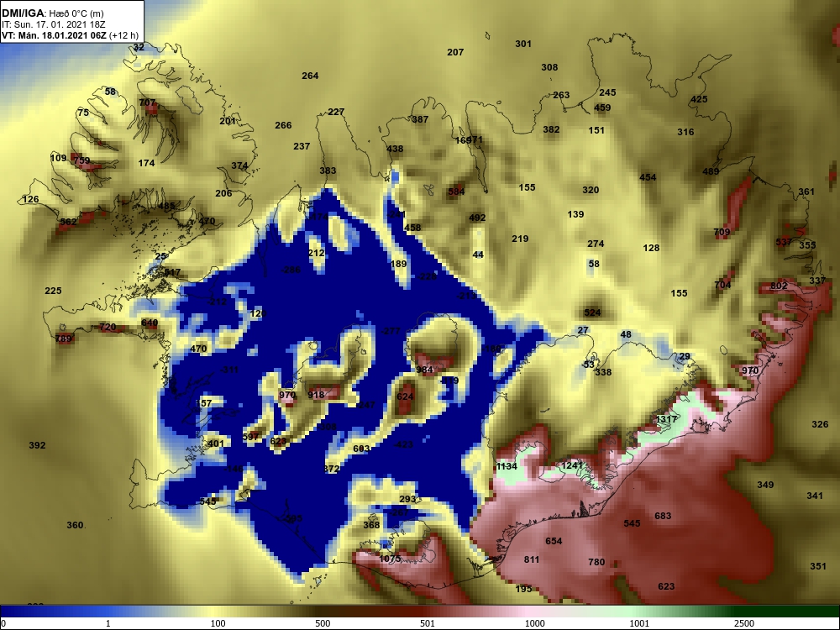The height and width of the screenshot is (630, 840).
Task: Click the map value '759'
Action: pyautogui.click(x=81, y=160)
